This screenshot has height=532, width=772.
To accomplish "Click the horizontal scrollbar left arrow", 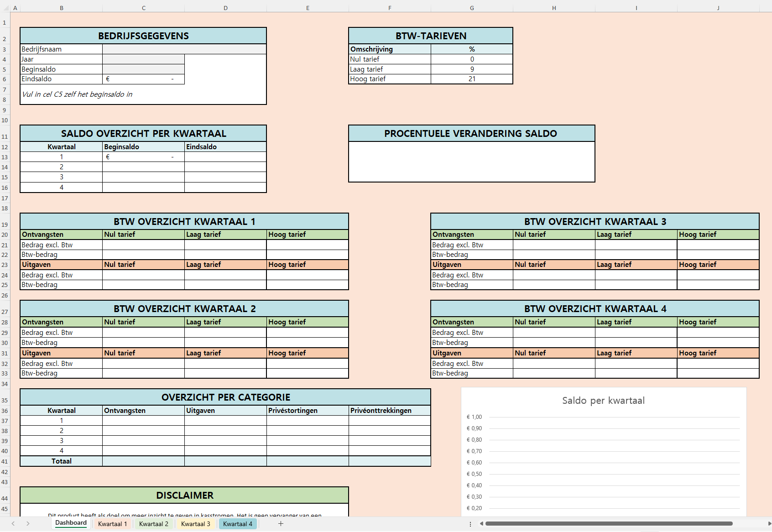I will [481, 524].
